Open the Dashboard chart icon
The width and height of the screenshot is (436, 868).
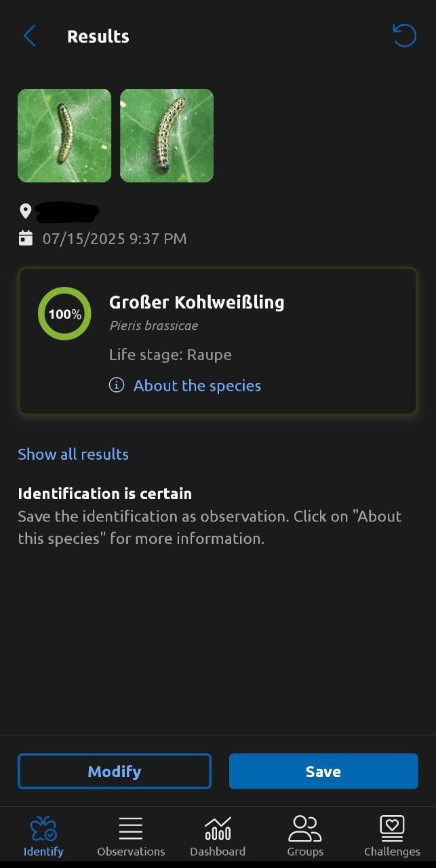(218, 828)
